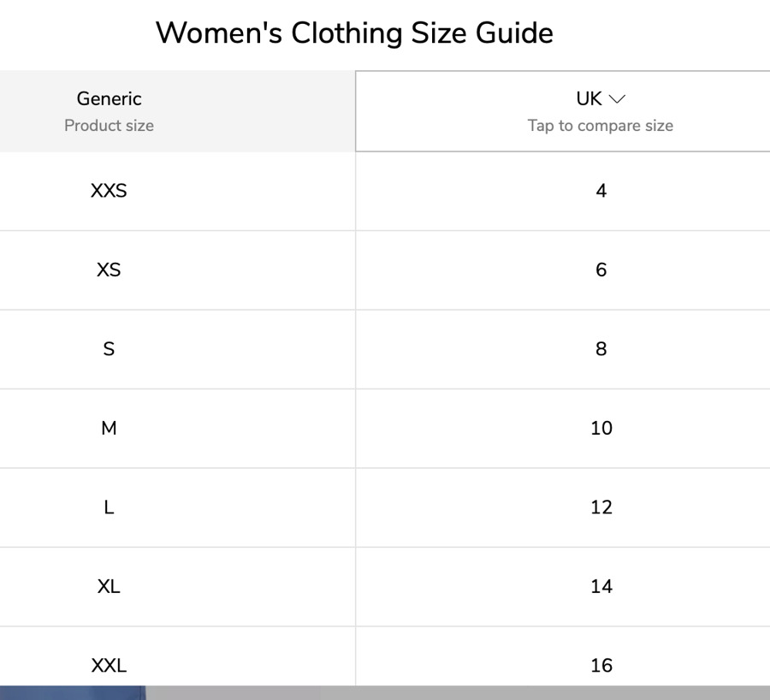The height and width of the screenshot is (700, 770).
Task: Click the XL generic size label
Action: tap(109, 586)
